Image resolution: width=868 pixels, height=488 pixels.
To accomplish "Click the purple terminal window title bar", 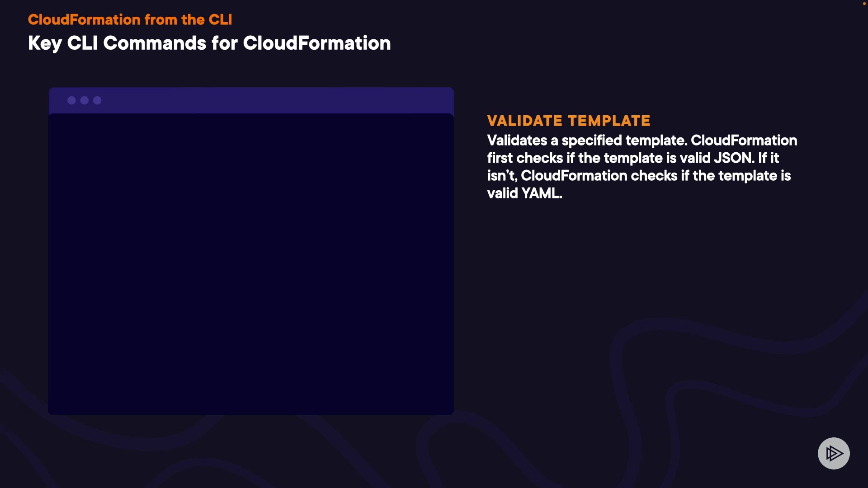I will [x=271, y=100].
